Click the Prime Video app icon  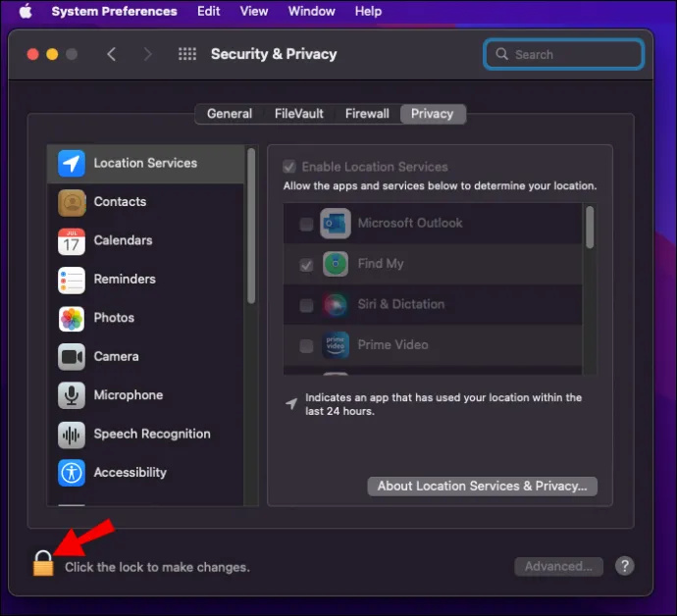coord(336,345)
